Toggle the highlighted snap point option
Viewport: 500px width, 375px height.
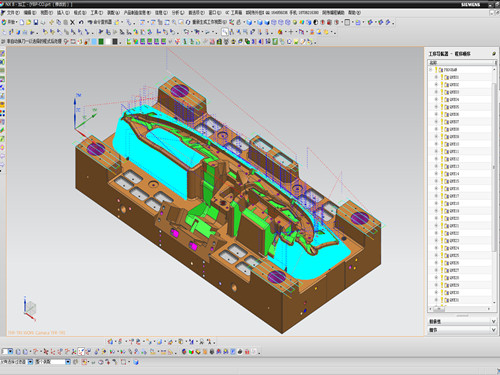coord(81,351)
